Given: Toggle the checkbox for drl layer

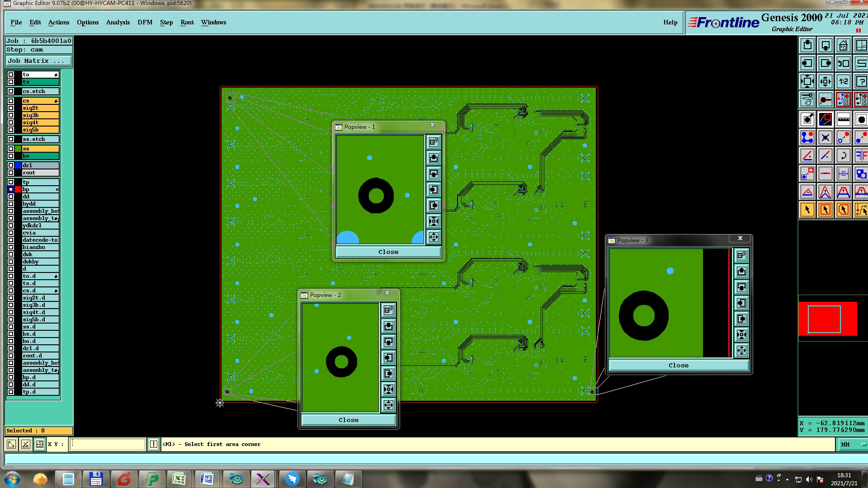Looking at the screenshot, I should (x=11, y=165).
